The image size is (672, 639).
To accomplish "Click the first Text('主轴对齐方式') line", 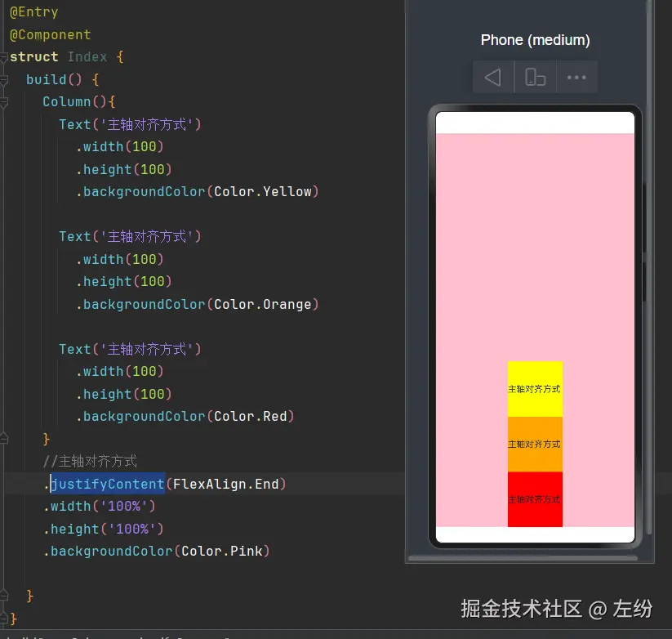I will click(x=130, y=124).
